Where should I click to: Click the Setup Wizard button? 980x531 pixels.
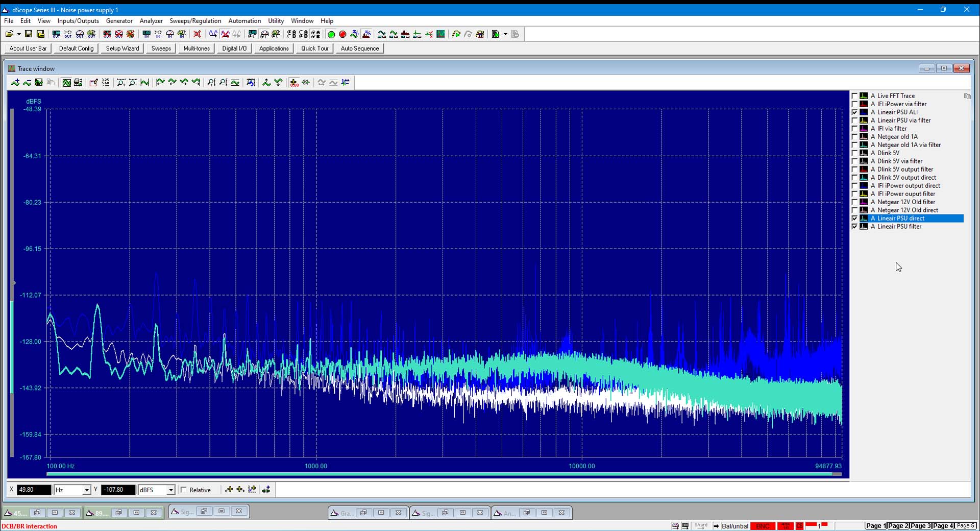click(x=122, y=49)
